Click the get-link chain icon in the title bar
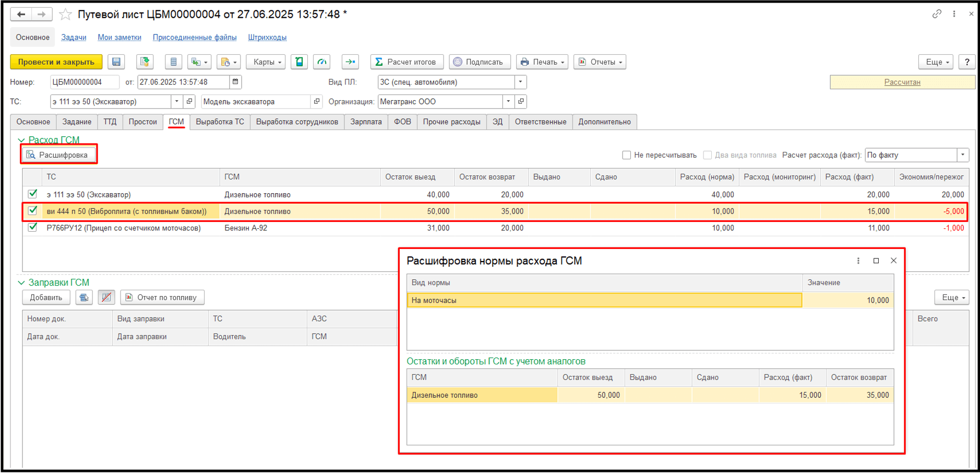980x473 pixels. [x=937, y=14]
